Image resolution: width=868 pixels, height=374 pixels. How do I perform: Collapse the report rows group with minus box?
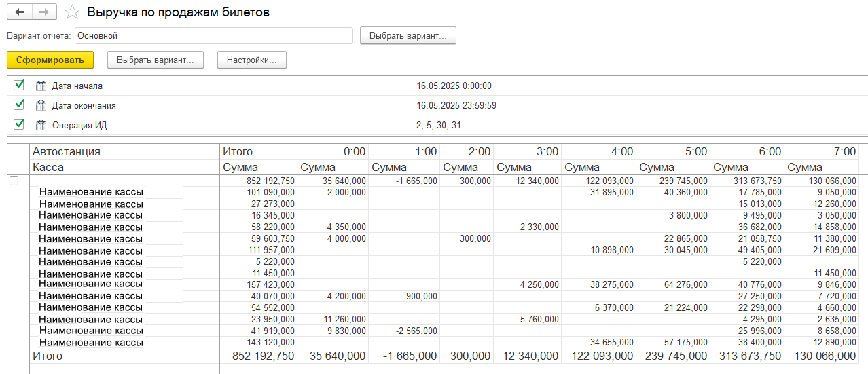point(14,181)
